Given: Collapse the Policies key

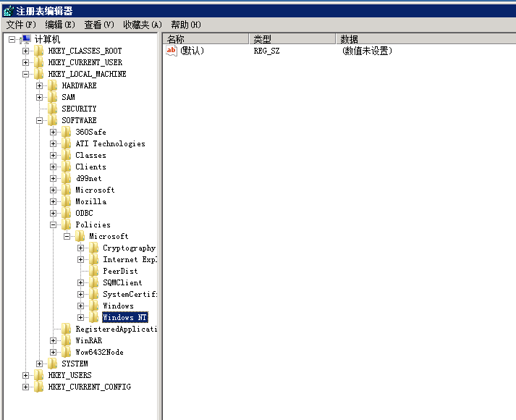Looking at the screenshot, I should tap(54, 224).
